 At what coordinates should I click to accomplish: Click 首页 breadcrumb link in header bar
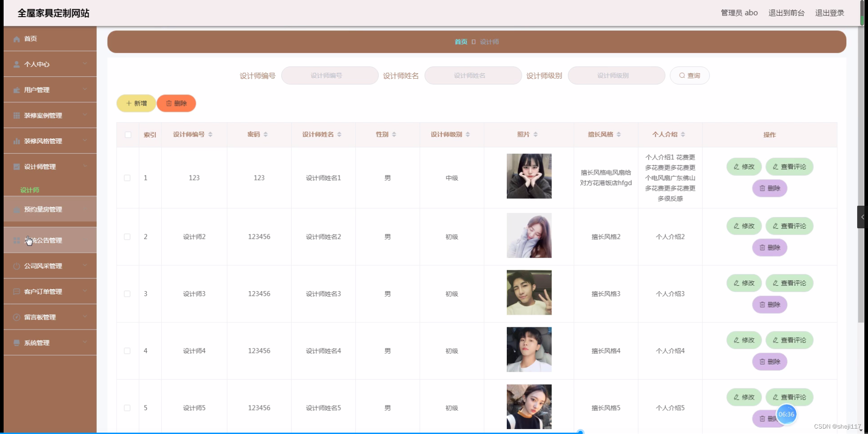click(461, 42)
